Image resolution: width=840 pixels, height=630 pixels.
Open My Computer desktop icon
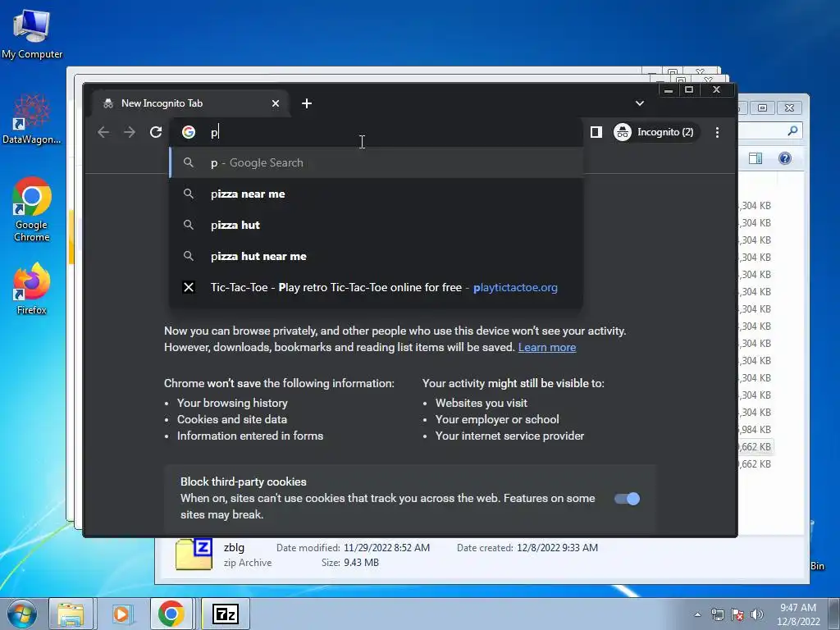pyautogui.click(x=32, y=34)
